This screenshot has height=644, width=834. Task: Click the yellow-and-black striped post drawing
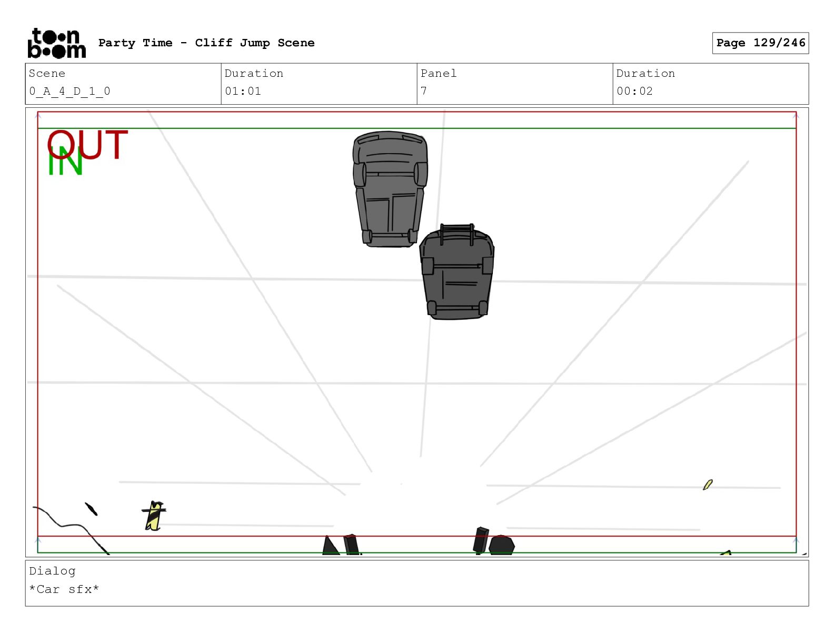click(154, 516)
